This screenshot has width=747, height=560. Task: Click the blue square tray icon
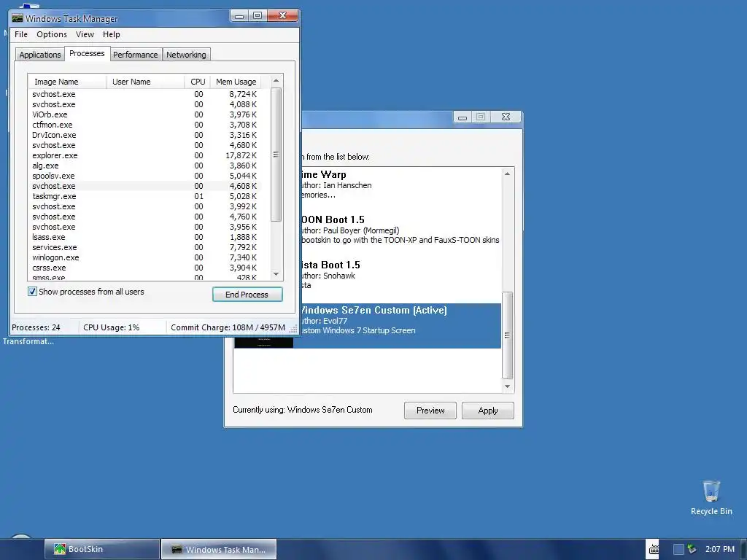point(678,549)
